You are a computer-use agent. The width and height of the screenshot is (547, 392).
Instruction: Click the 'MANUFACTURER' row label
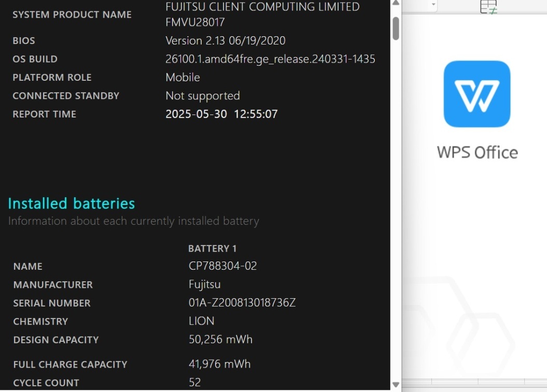pos(53,285)
